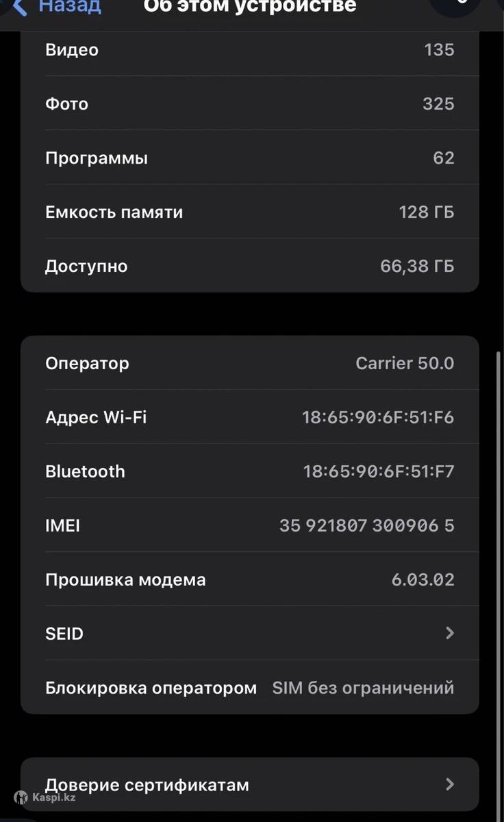Open the SEID row label
The image size is (504, 822).
[64, 634]
